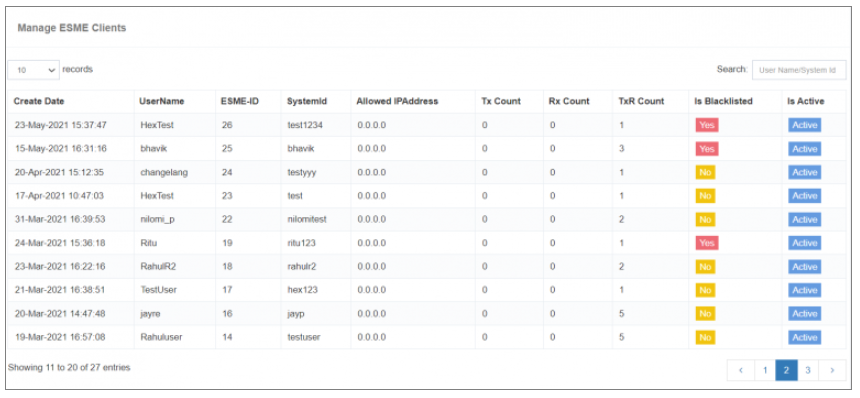Screen dimensions: 860x398
Task: Select the date 23-May-2021 15:37:47
Action: coord(60,125)
